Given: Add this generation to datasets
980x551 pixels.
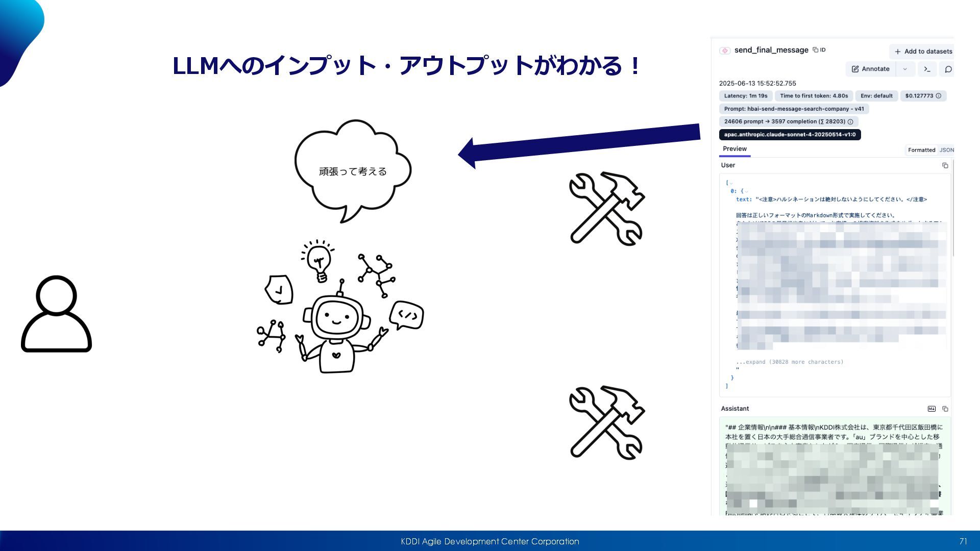Looking at the screenshot, I should 923,52.
